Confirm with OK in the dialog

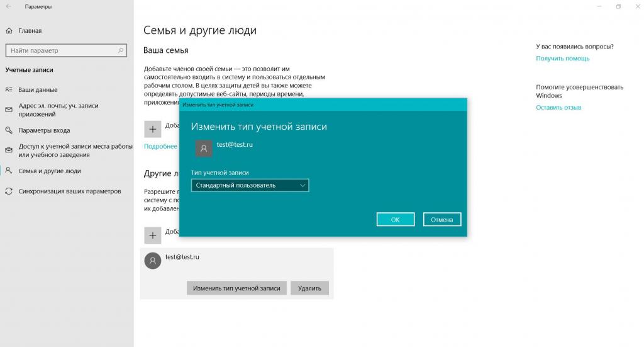395,220
